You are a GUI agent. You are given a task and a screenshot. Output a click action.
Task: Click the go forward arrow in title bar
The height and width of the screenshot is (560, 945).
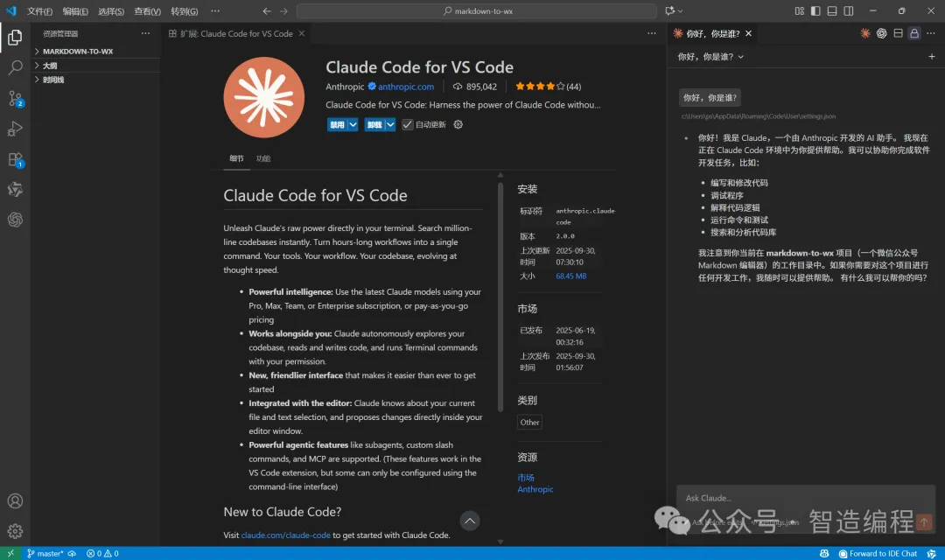pos(283,10)
